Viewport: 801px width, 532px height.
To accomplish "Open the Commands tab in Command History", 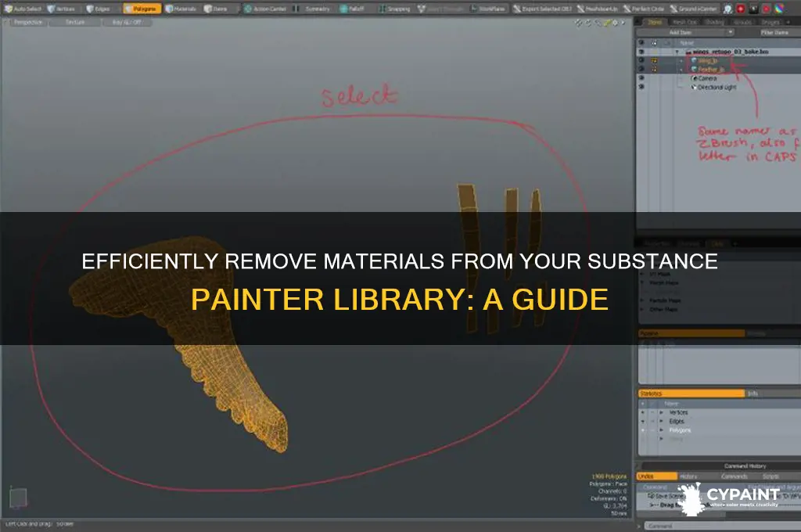I will [x=734, y=476].
